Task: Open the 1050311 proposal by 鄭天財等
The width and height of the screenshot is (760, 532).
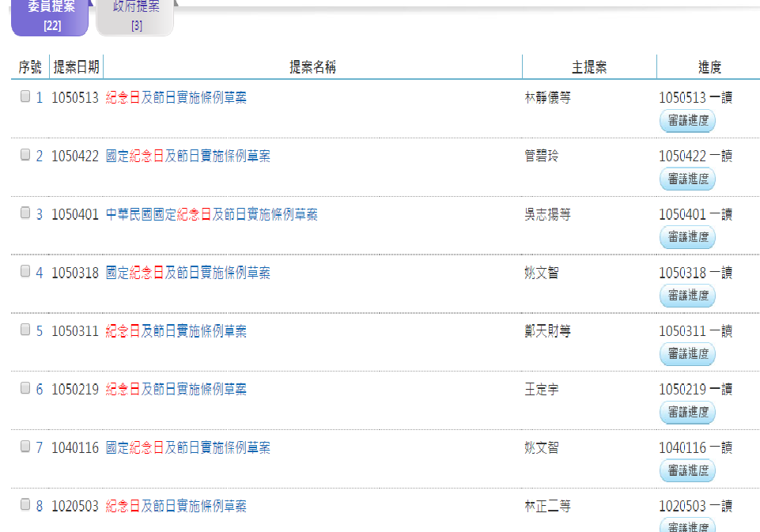Action: click(176, 331)
